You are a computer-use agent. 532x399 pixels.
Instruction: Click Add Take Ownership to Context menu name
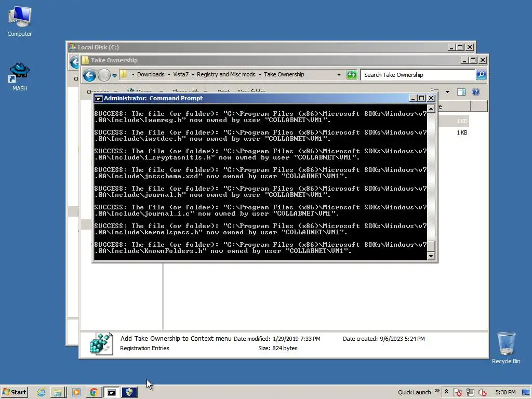pyautogui.click(x=176, y=339)
